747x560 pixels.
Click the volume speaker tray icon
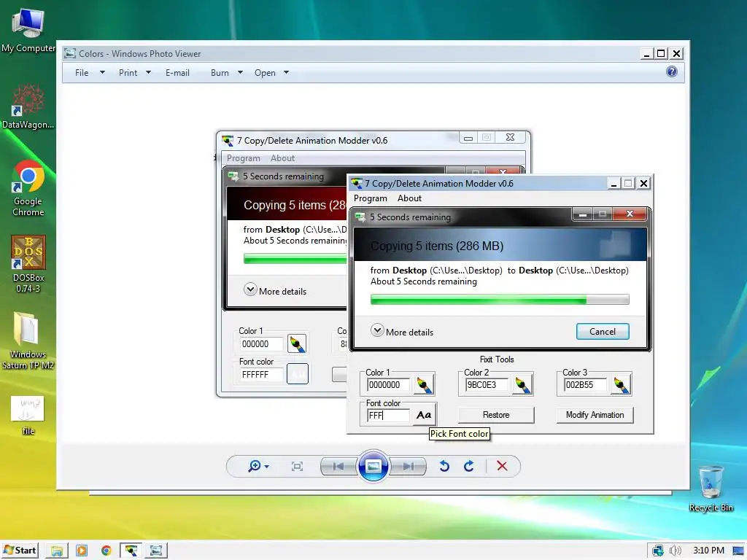675,551
